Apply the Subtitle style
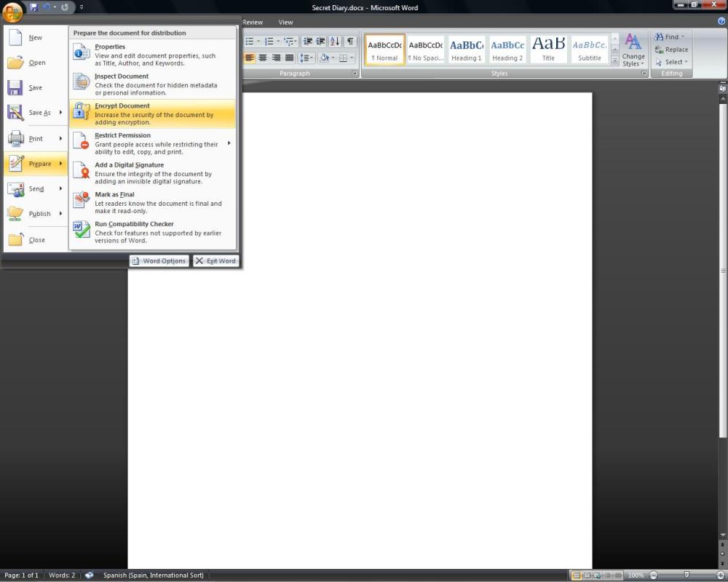Screen dimensions: 728x582 tap(589, 49)
